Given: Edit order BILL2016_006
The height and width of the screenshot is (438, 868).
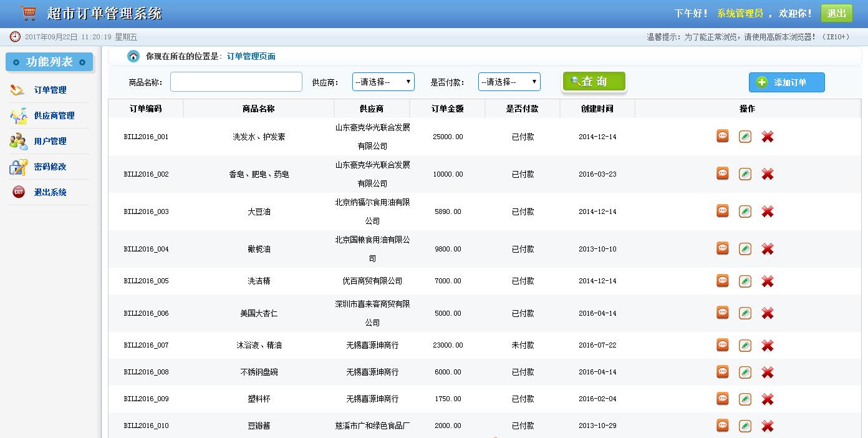Looking at the screenshot, I should (x=745, y=313).
